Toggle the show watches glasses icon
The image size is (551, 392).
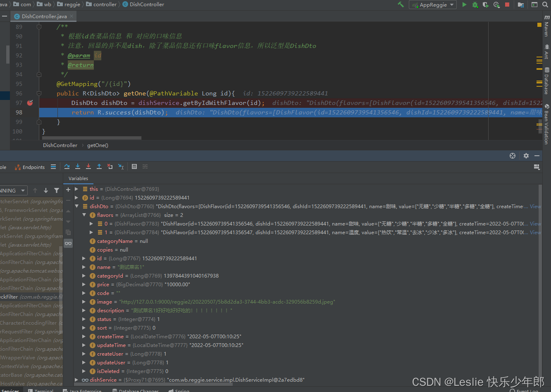(68, 243)
